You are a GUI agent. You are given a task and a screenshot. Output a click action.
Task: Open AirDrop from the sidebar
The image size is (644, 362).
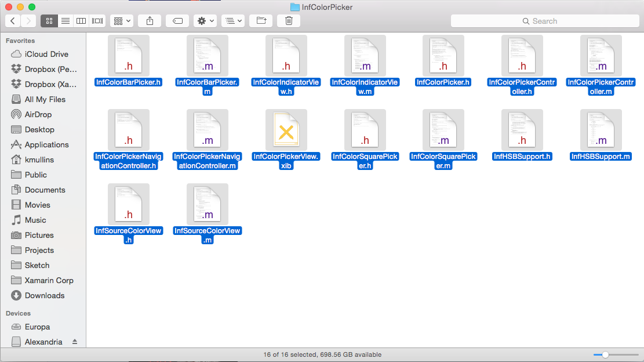(35, 114)
